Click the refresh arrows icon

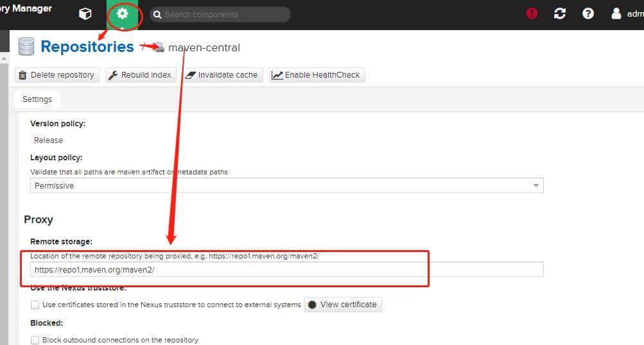point(560,13)
